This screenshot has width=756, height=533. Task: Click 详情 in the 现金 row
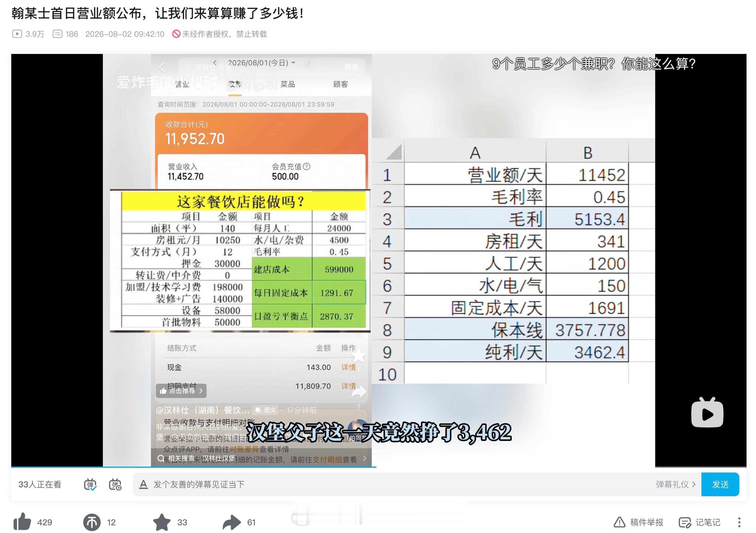coord(348,367)
